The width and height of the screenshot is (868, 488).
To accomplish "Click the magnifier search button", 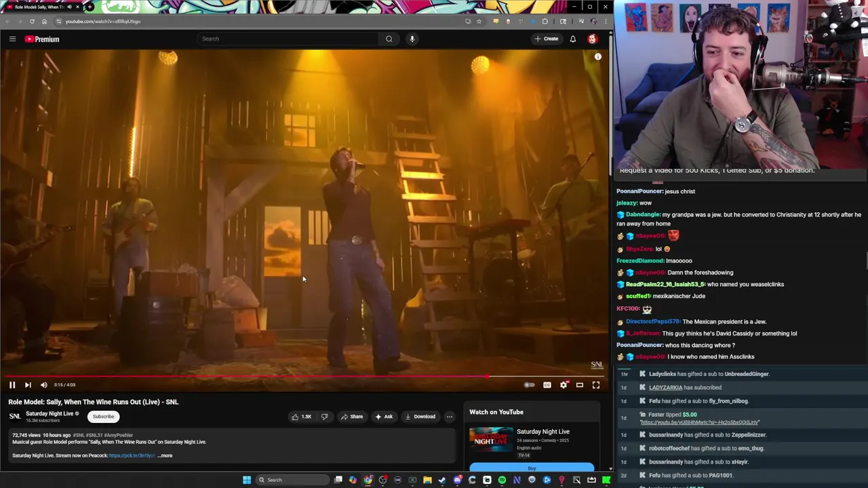I will coord(389,39).
